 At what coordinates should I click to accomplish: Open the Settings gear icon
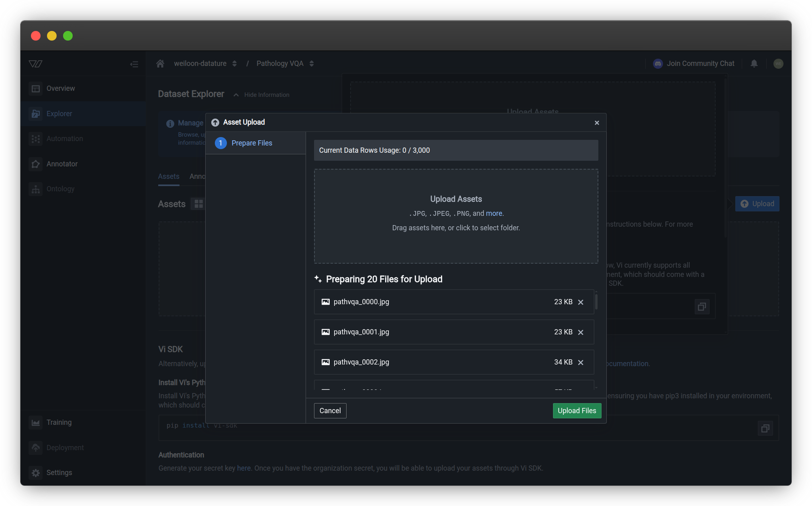click(36, 473)
